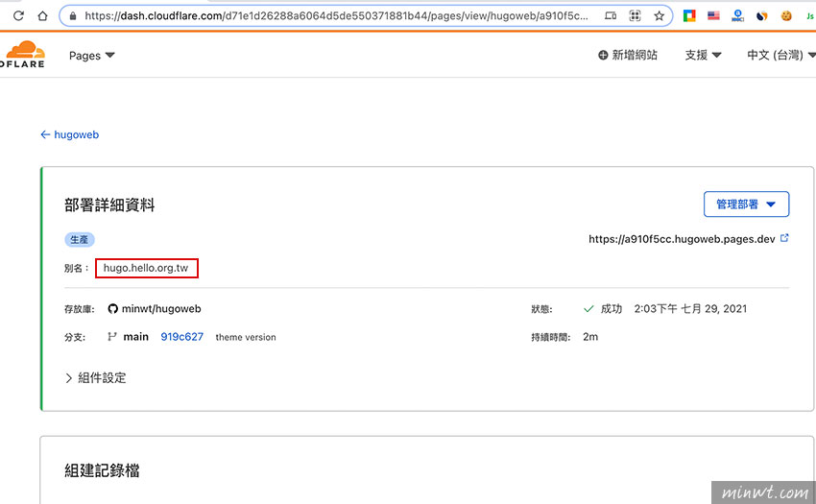The image size is (816, 504).
Task: Open the blue person badge extension
Action: 737,15
